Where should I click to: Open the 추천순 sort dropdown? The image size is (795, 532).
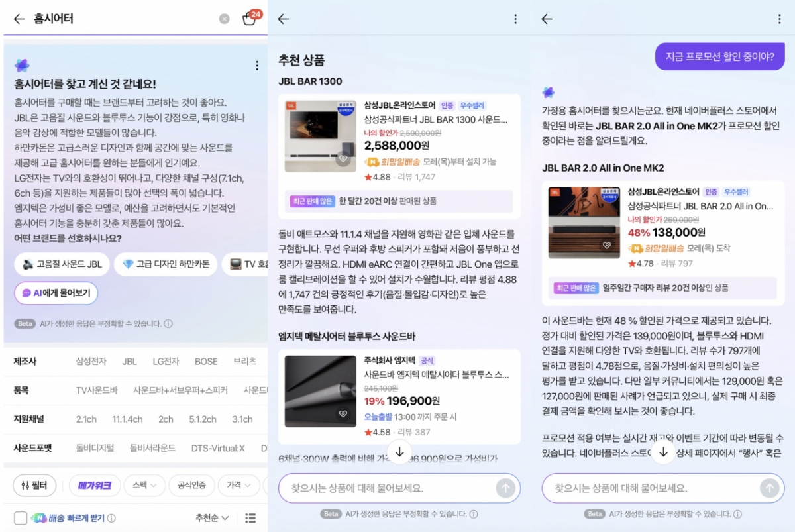(212, 518)
